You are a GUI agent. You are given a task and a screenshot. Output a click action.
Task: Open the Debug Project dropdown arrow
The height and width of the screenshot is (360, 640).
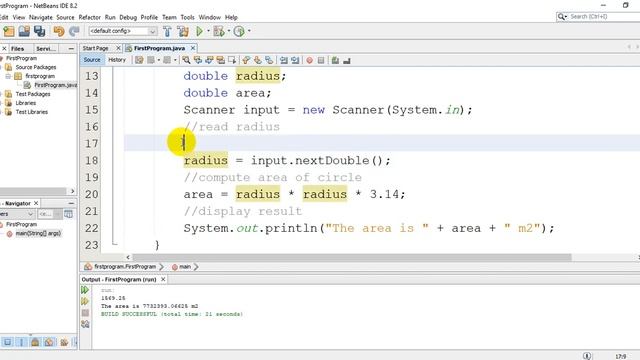tap(229, 31)
